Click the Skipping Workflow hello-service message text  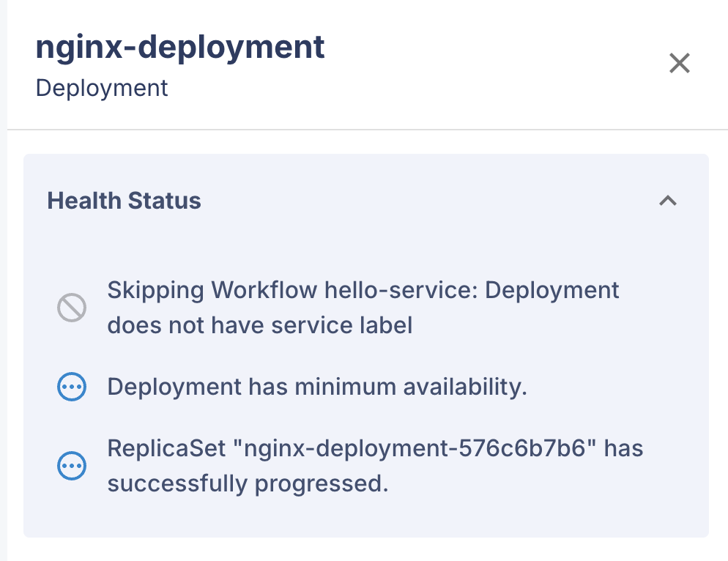click(x=363, y=308)
